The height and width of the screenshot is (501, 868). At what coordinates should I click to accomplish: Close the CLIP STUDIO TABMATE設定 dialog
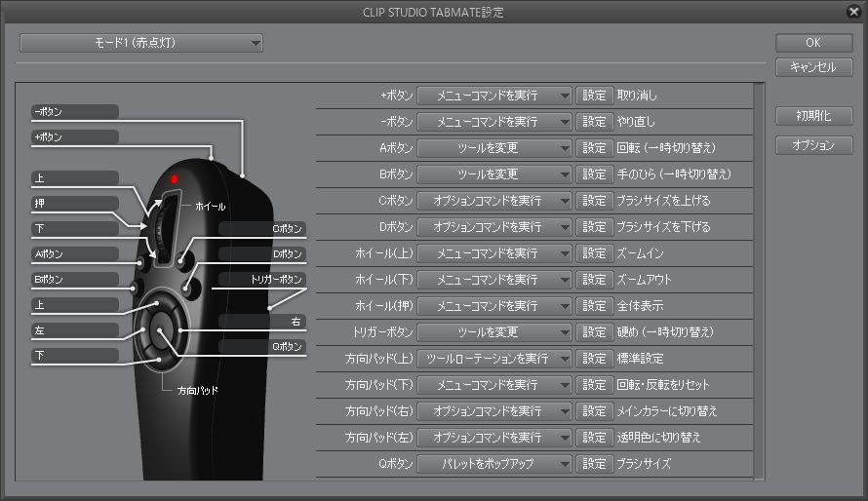click(x=854, y=12)
